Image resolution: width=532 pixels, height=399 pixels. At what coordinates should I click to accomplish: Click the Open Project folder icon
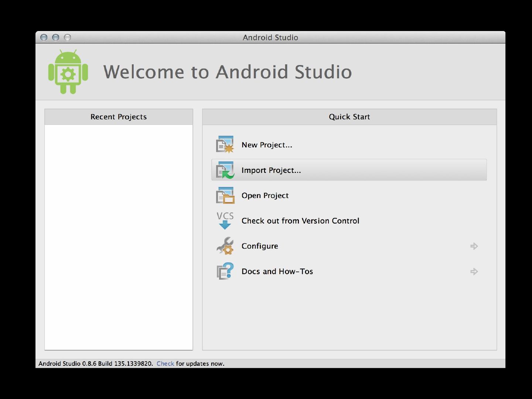(x=225, y=195)
